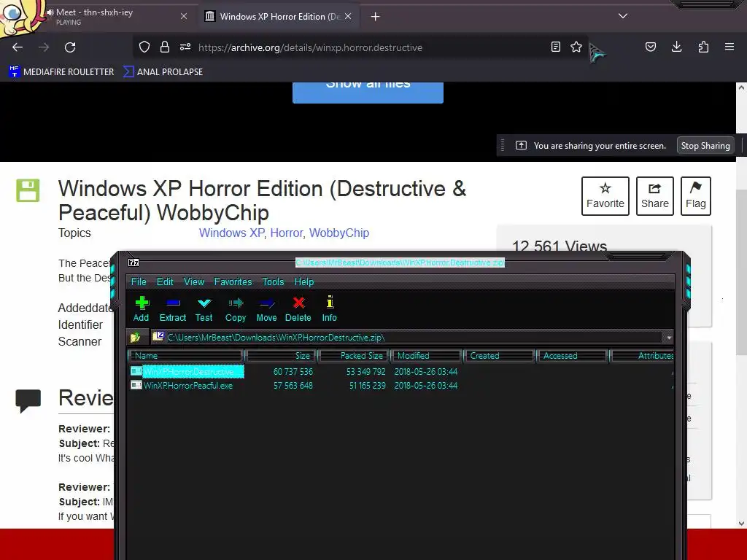Open the Pocket save icon
The image size is (747, 560).
(651, 47)
